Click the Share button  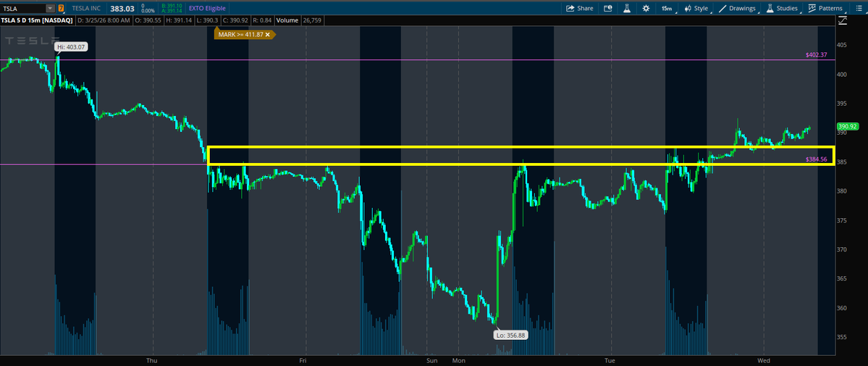pos(580,8)
